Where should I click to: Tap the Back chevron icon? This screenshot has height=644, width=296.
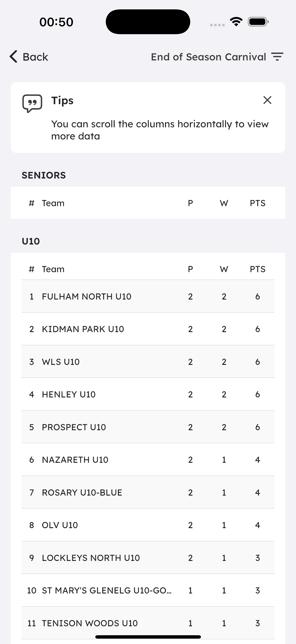click(x=13, y=57)
